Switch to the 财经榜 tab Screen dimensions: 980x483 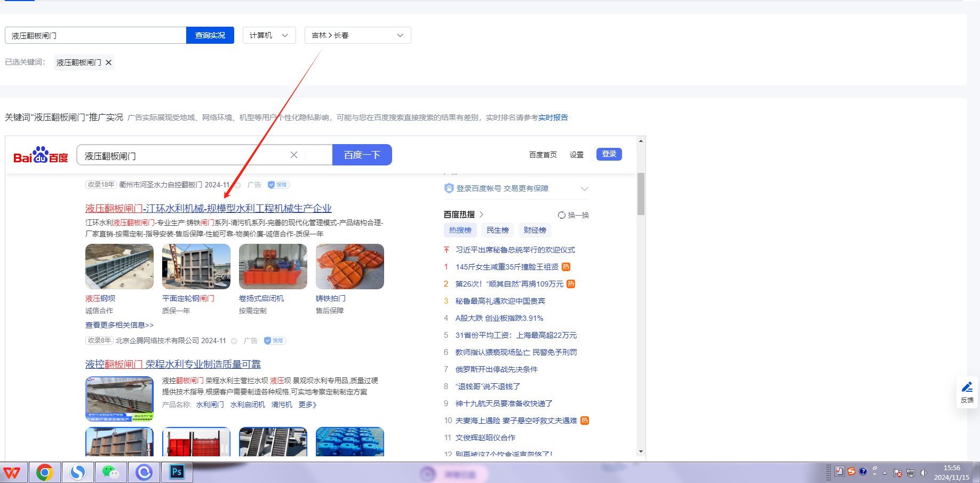tap(535, 230)
